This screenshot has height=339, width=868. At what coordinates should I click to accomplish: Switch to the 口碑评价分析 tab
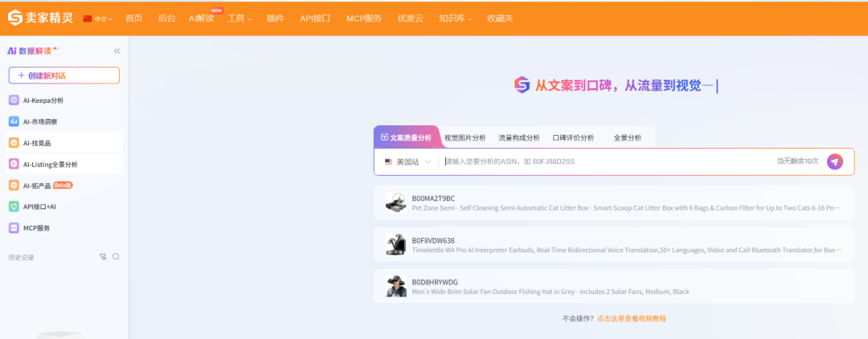click(x=574, y=137)
